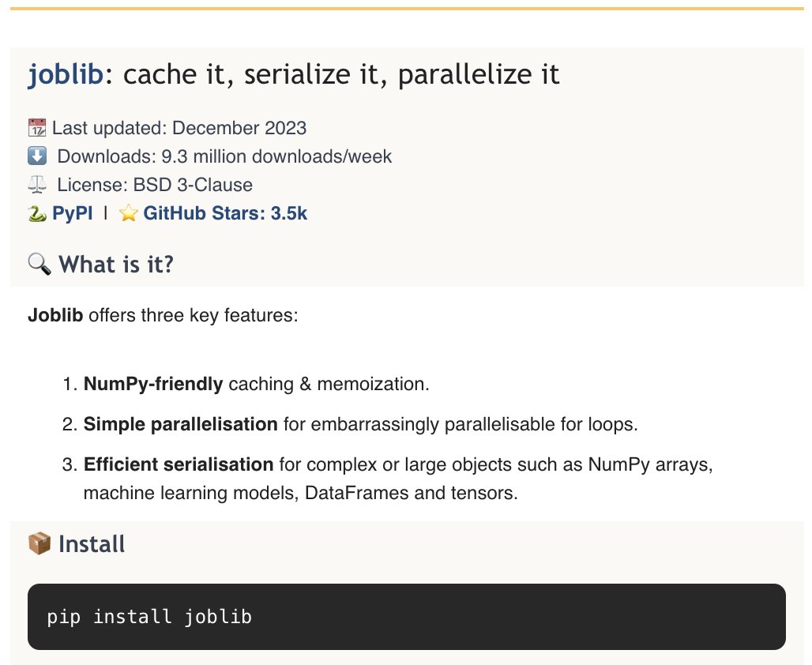Click the snake icon before PyPI

37,213
